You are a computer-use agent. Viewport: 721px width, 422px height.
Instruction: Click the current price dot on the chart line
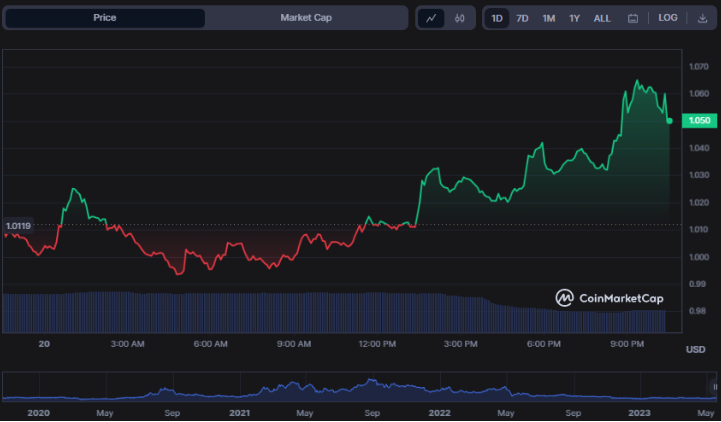point(670,121)
